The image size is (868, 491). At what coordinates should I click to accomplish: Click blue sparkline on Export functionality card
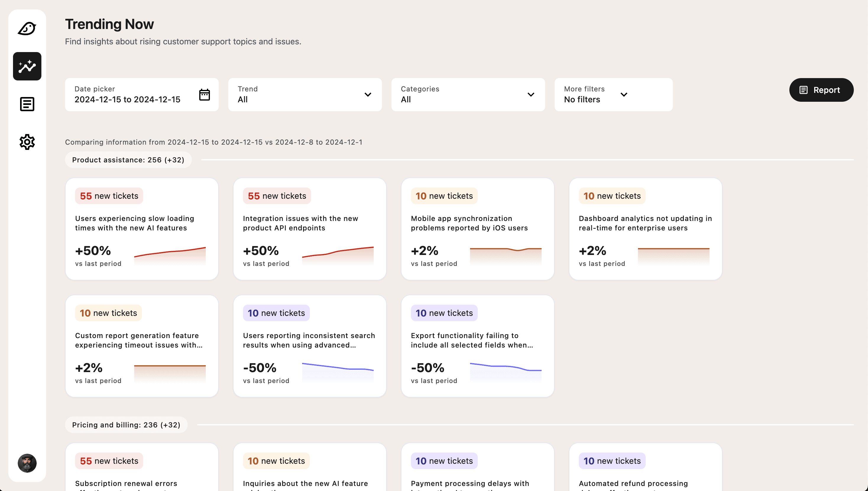(x=506, y=372)
